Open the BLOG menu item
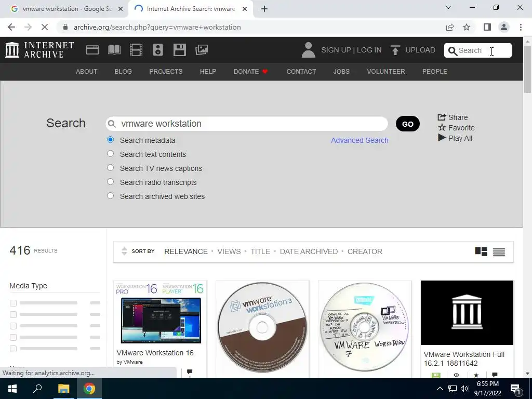532x399 pixels. tap(123, 72)
